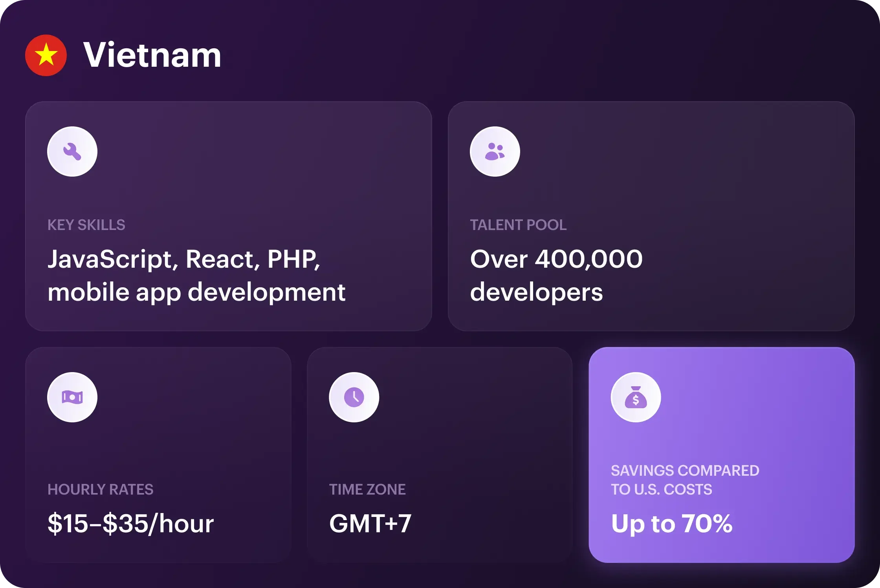This screenshot has height=588, width=880.
Task: Click the Over 400,000 developers text
Action: (x=556, y=276)
